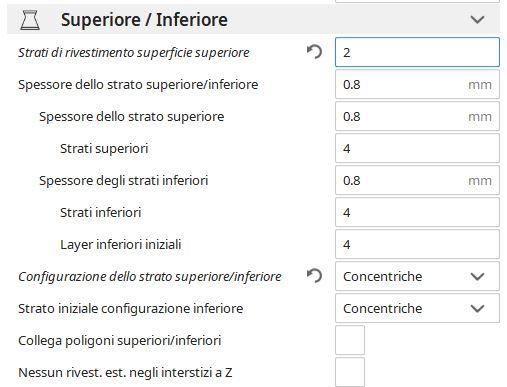
Task: Open Strato iniziale configurazione inferiore dropdown
Action: 417,308
